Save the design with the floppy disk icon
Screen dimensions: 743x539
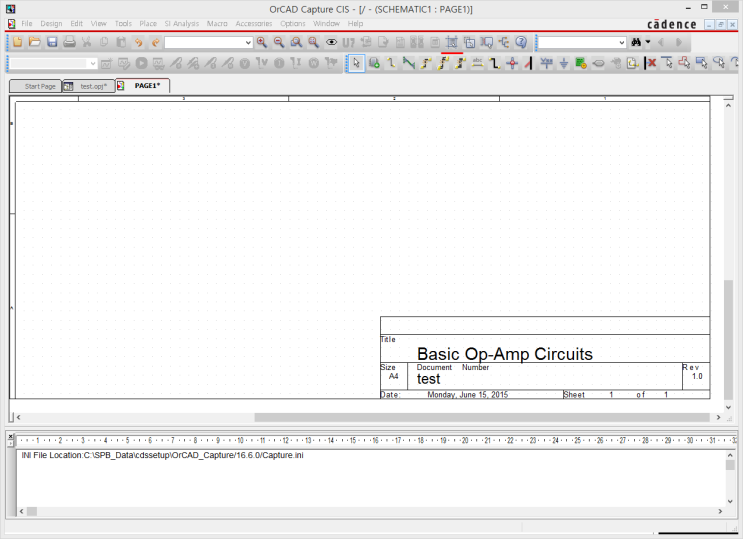52,42
